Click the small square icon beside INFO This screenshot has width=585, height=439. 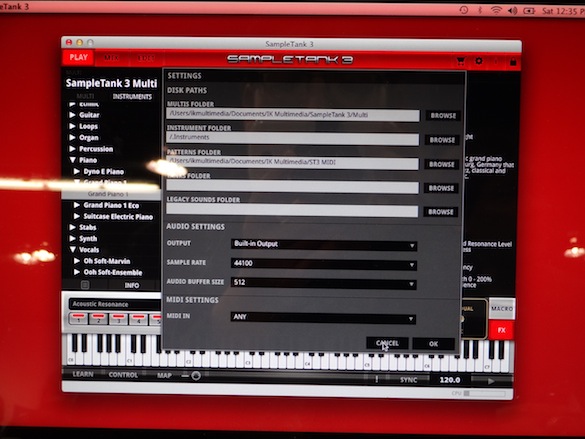(x=85, y=285)
